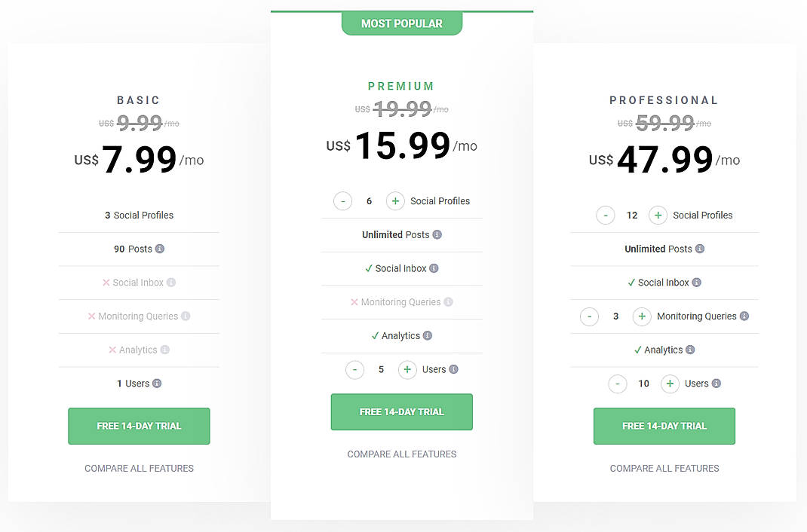Click info icon next to Premium Social Inbox
Viewport: 807px width, 532px height.
coord(434,268)
